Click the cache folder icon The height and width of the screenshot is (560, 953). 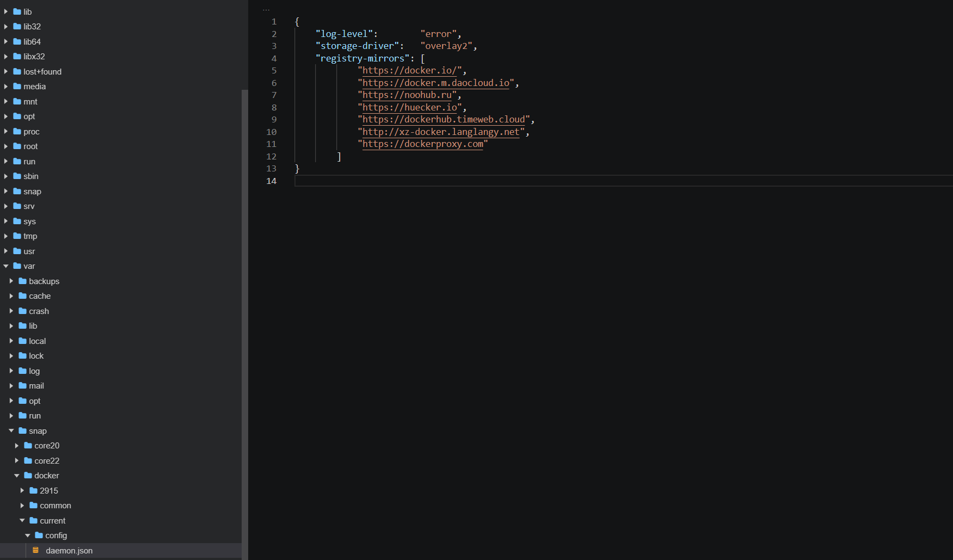pos(22,296)
